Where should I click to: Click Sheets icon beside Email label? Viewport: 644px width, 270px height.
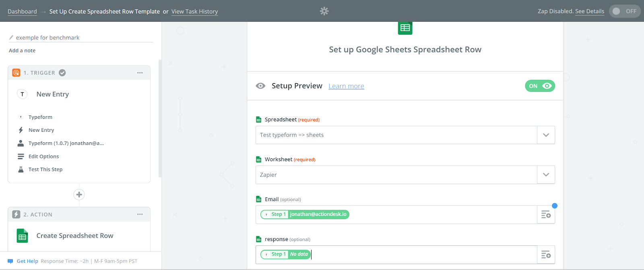(x=259, y=199)
